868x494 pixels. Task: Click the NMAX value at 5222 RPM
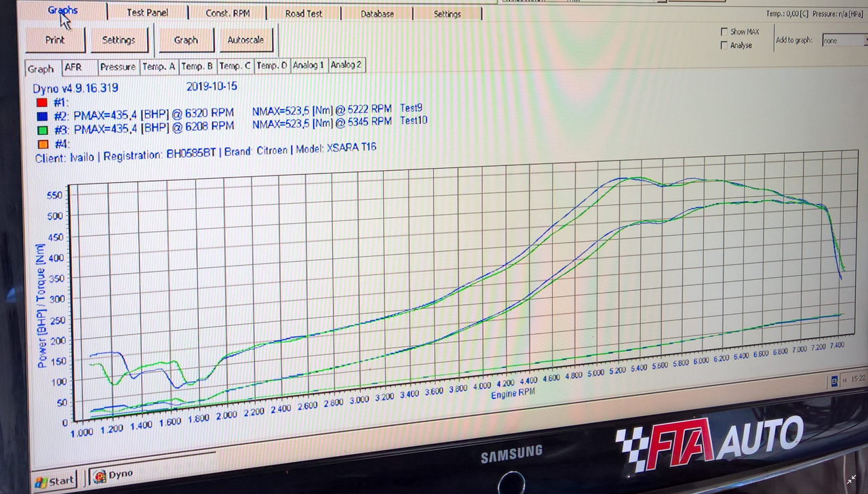pyautogui.click(x=322, y=109)
